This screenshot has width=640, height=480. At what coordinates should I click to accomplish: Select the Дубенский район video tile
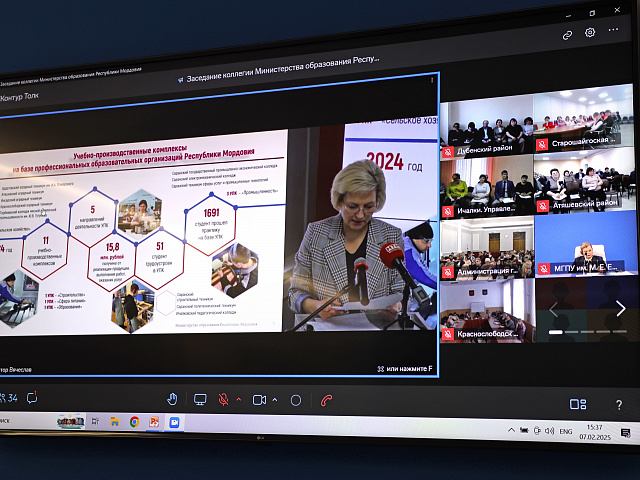coord(485,124)
